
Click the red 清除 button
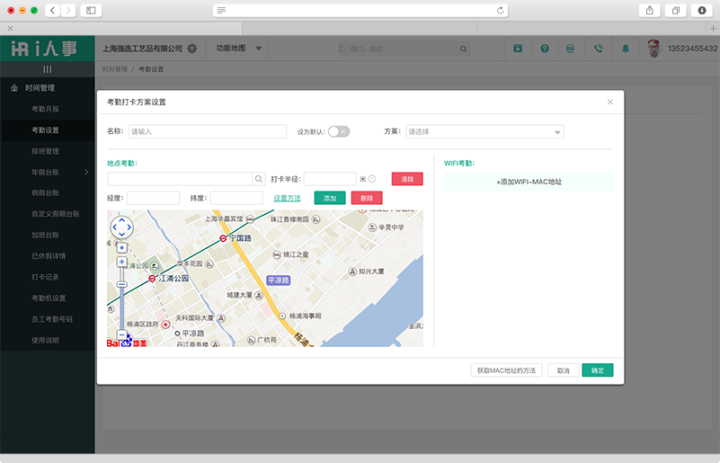pos(407,179)
